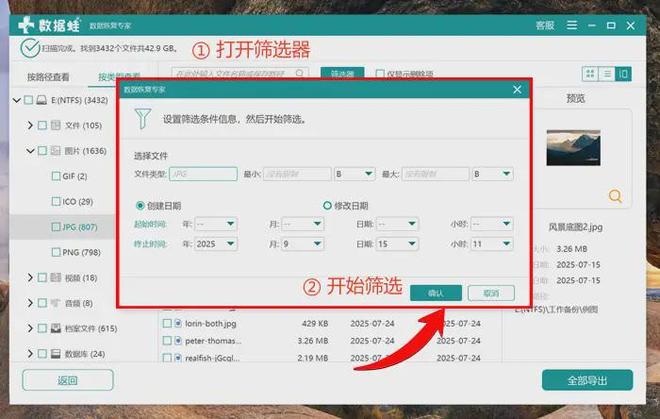Select the lorin-both.jpg file name
This screenshot has height=419, width=660.
[210, 323]
